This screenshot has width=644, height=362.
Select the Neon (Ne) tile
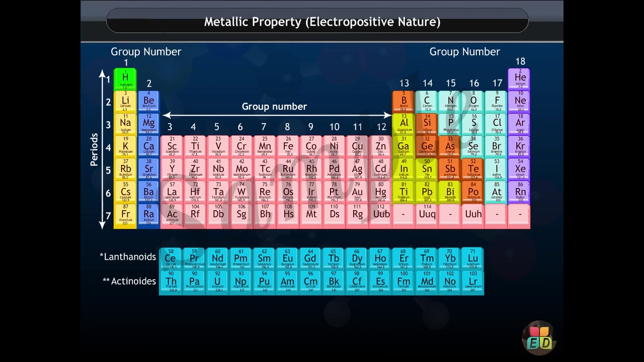(520, 102)
